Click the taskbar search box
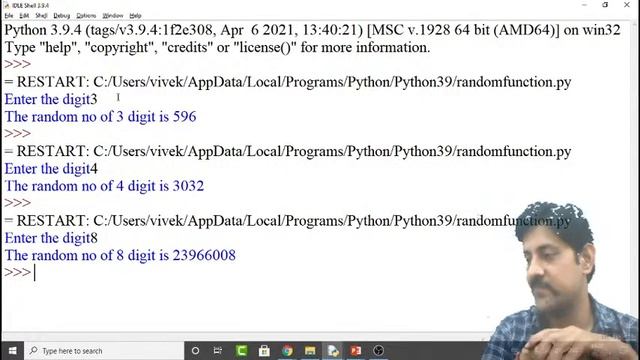This screenshot has width=640, height=360. point(104,351)
